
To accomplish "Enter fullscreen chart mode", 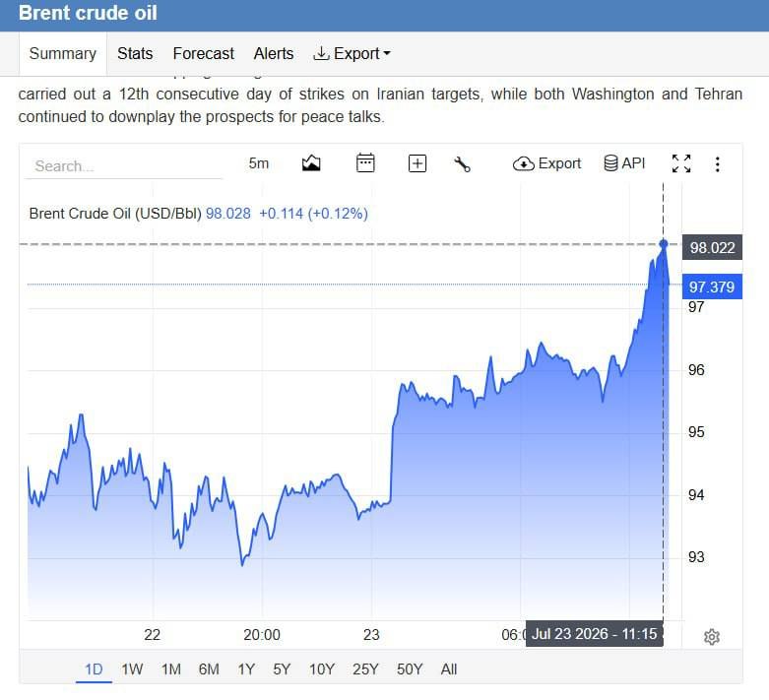I will [681, 163].
